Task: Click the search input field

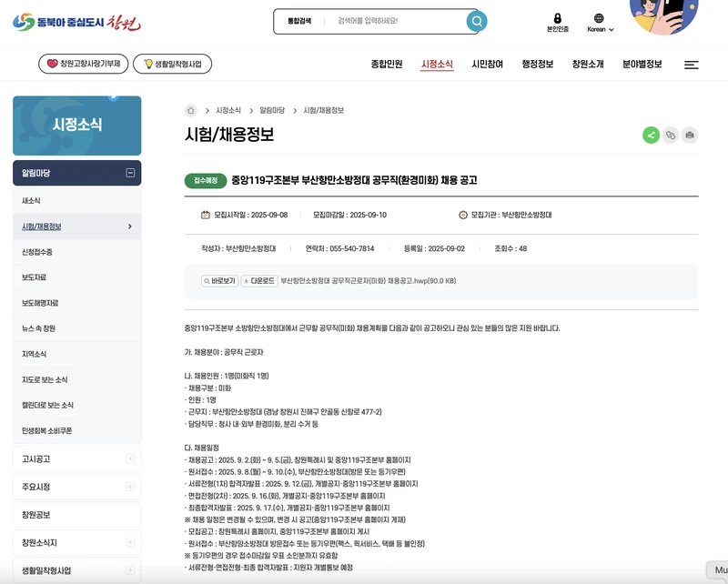Action: click(x=391, y=21)
